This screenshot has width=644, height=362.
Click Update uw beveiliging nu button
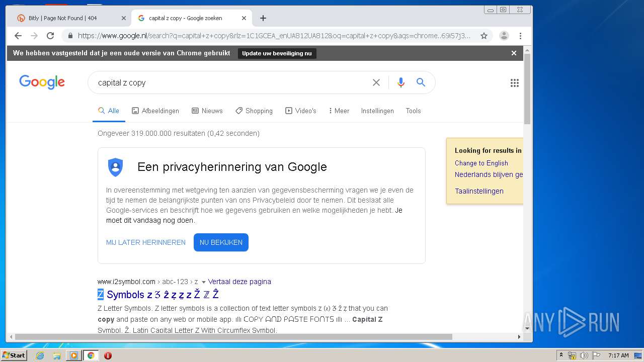277,53
